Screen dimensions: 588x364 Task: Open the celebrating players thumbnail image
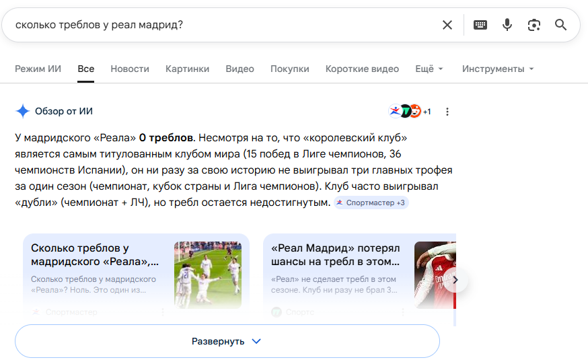coord(208,275)
